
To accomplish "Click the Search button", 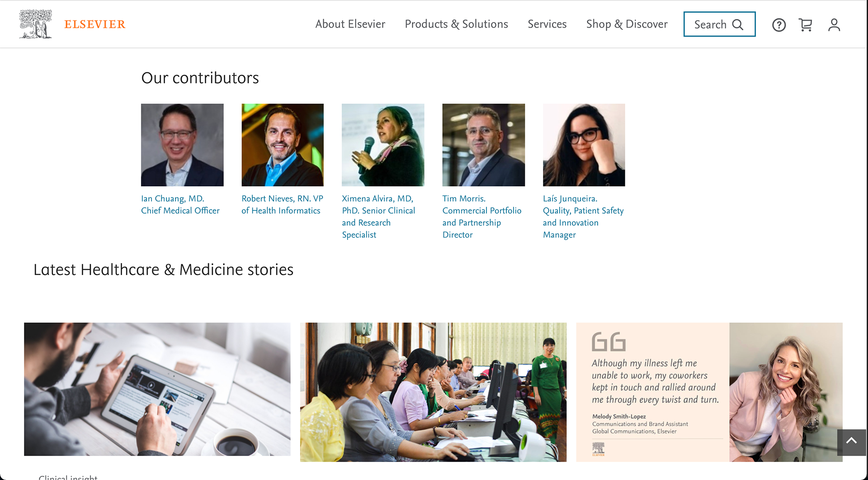I will click(x=719, y=24).
